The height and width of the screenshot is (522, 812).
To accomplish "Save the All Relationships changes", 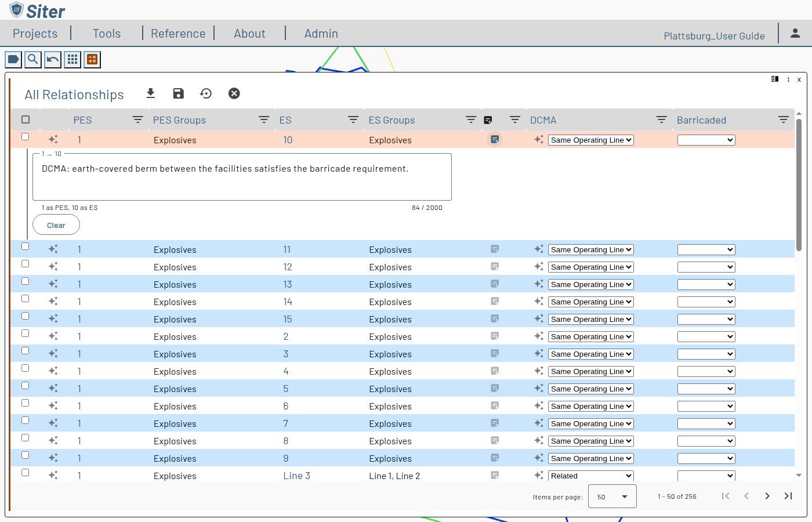I will (x=179, y=93).
